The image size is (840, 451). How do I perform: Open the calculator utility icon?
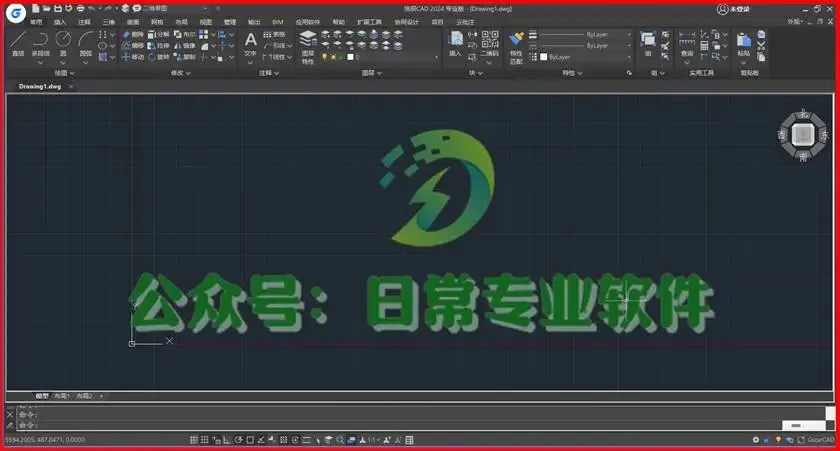704,46
